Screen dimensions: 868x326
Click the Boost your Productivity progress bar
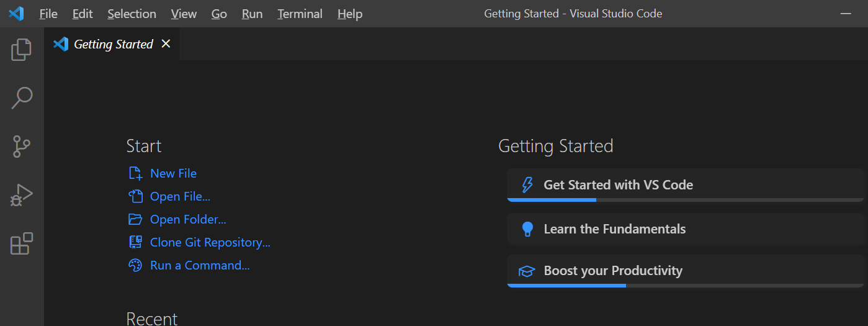686,286
